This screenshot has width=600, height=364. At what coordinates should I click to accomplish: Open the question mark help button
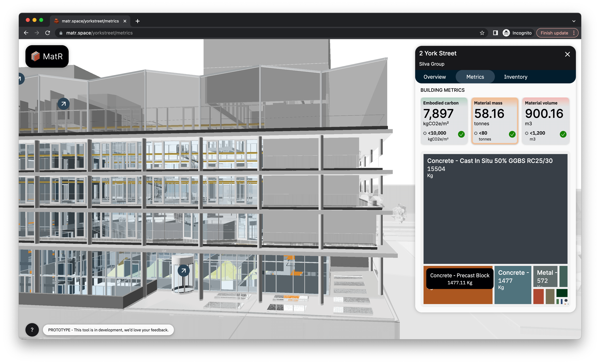32,330
